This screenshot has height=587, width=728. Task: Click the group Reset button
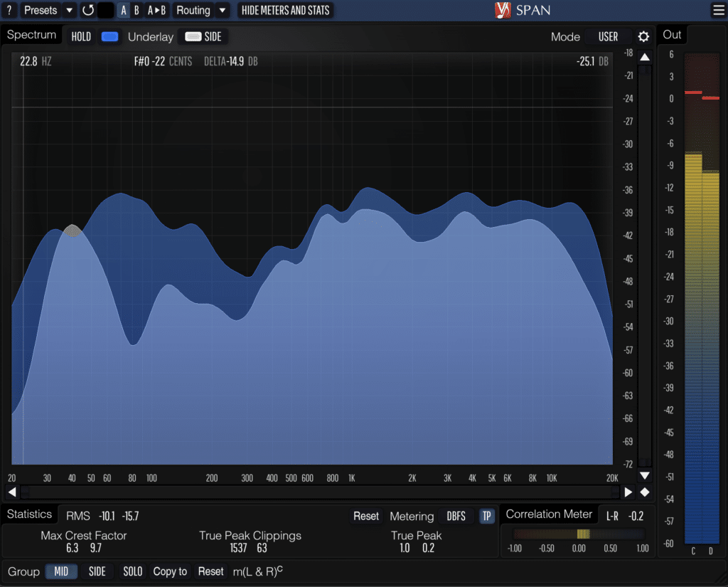(210, 571)
